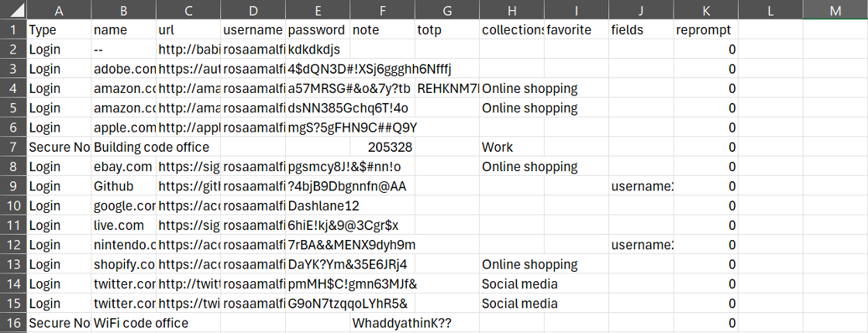The height and width of the screenshot is (333, 868).
Task: Click the select-all corner triangle
Action: pyautogui.click(x=14, y=10)
